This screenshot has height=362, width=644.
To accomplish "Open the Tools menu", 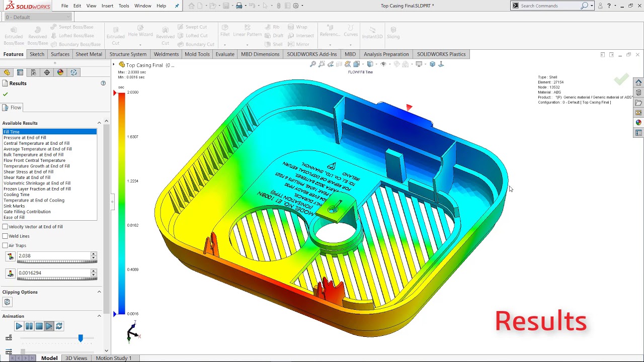I will coord(124,6).
